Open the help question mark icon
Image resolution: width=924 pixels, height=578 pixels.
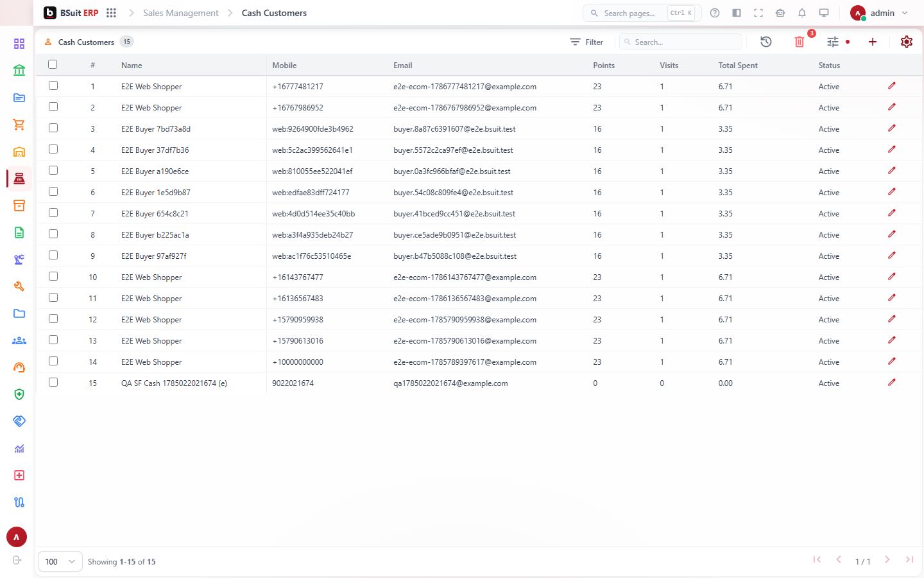click(715, 13)
